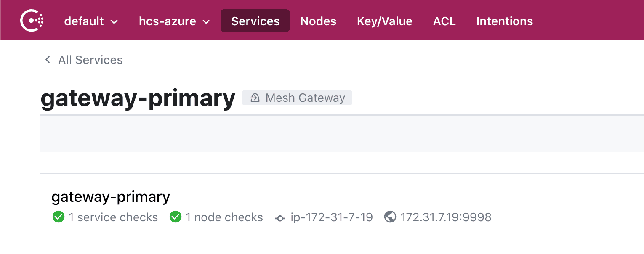This screenshot has width=644, height=254.
Task: Click the 1 service checks label
Action: [113, 217]
